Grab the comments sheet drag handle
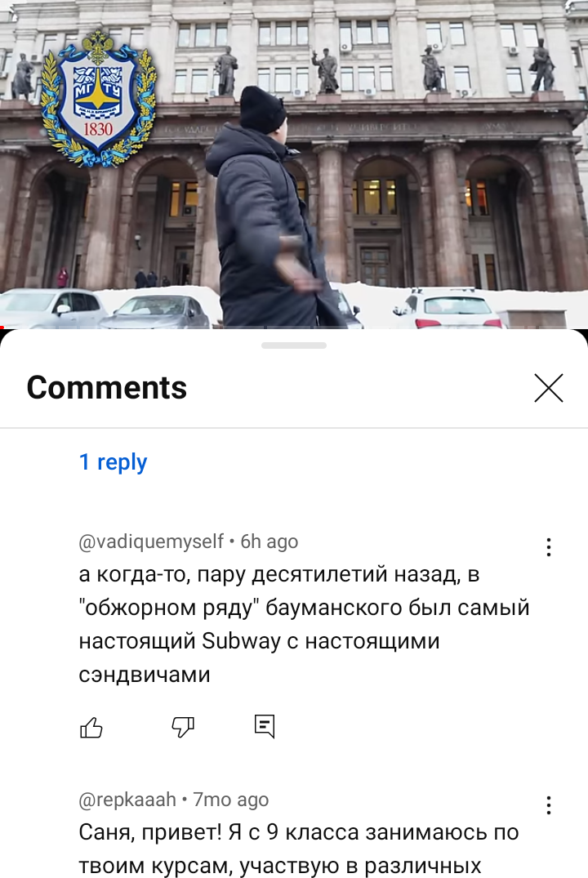Screen dimensions: 588x878 point(294,345)
